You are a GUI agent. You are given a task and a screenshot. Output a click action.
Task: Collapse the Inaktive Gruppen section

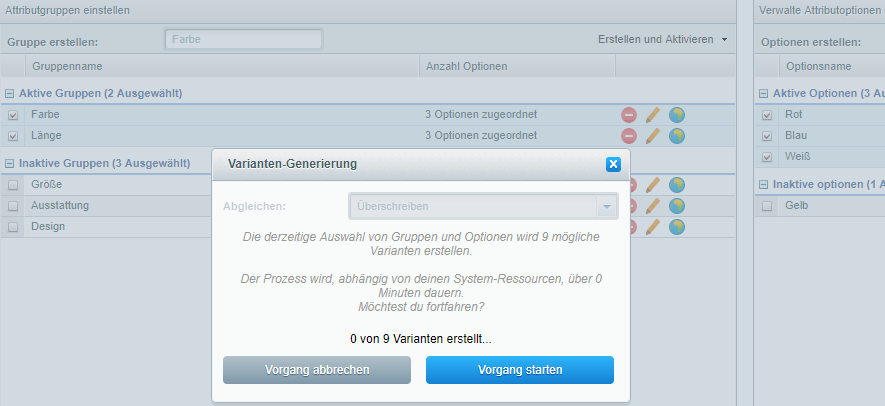tap(10, 163)
